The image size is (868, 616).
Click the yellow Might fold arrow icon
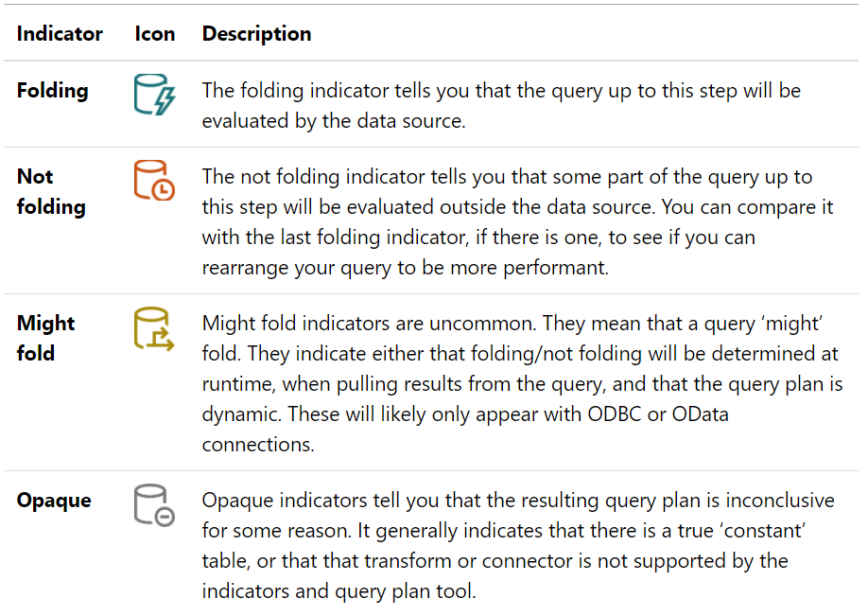(x=154, y=328)
